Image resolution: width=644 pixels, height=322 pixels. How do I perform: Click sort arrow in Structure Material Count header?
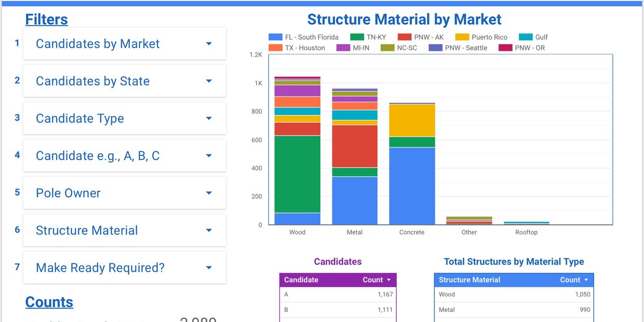tap(586, 280)
